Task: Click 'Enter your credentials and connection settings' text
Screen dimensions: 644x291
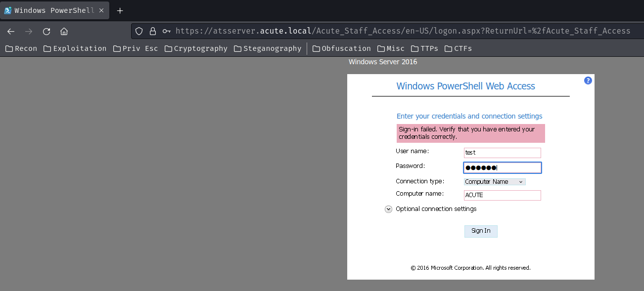Action: [x=469, y=116]
